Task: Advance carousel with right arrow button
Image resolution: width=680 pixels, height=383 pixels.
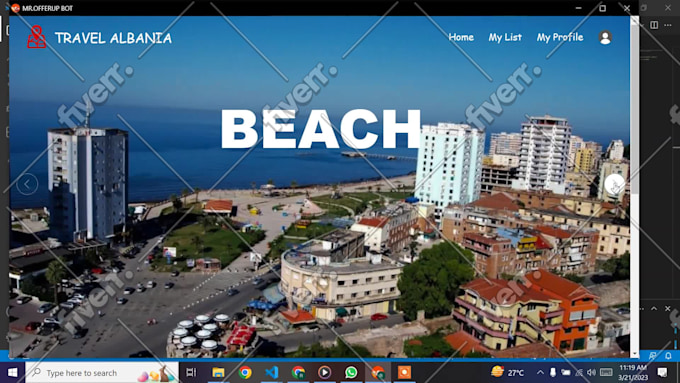Action: click(615, 184)
